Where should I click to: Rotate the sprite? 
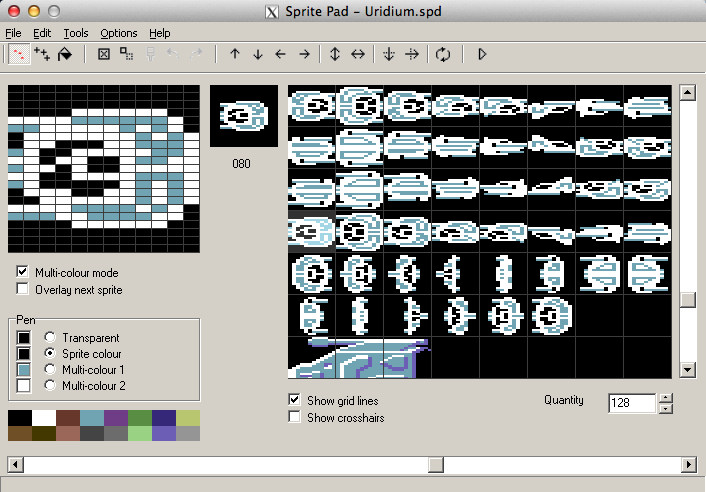(x=443, y=54)
